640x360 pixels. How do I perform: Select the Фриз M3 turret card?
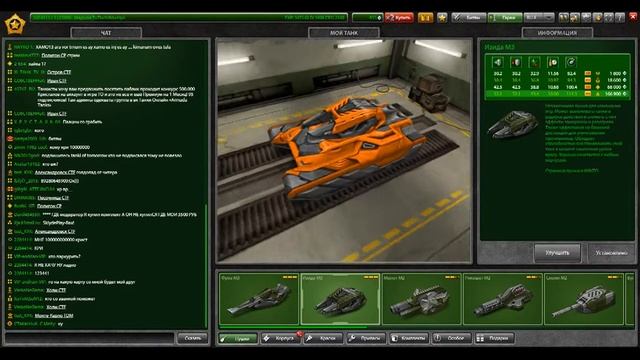click(x=259, y=299)
